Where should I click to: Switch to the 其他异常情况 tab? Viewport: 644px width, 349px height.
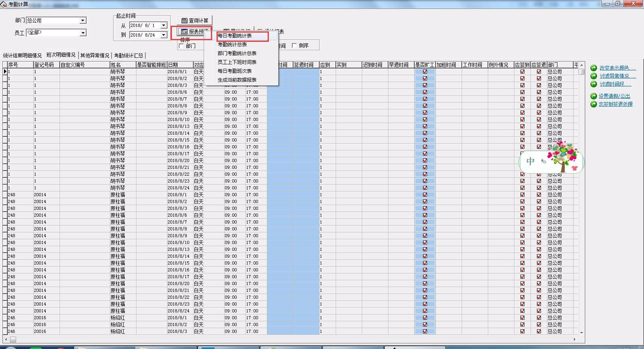click(x=95, y=55)
